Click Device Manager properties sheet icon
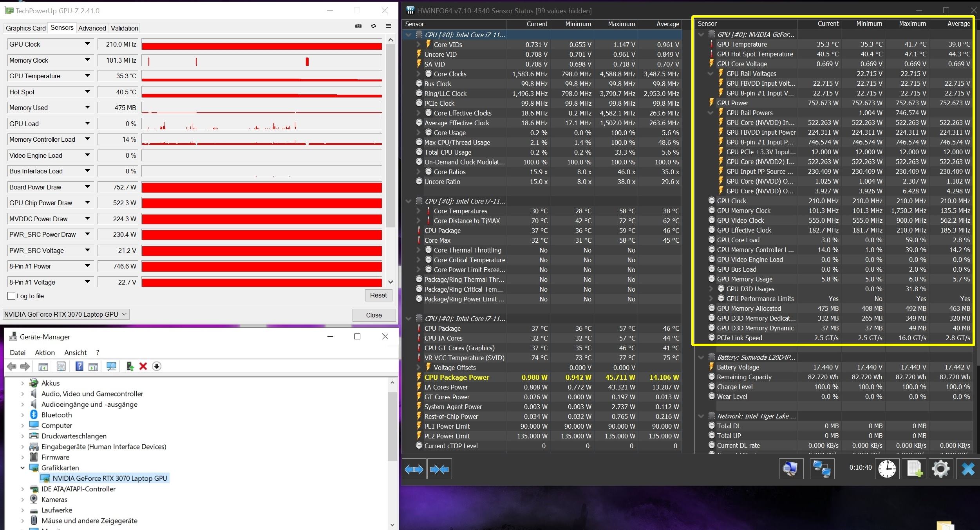The height and width of the screenshot is (530, 980). point(61,366)
